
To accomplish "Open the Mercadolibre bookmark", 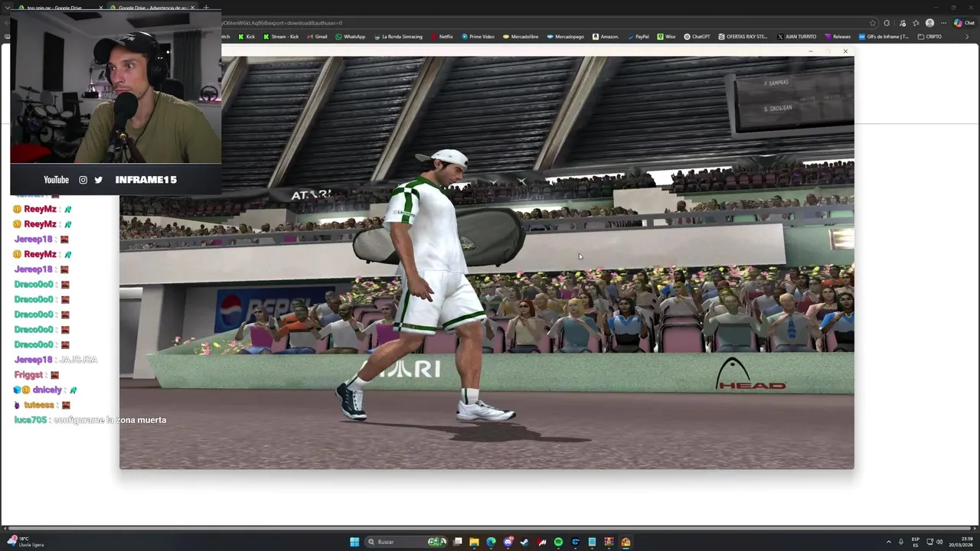I will tap(521, 37).
